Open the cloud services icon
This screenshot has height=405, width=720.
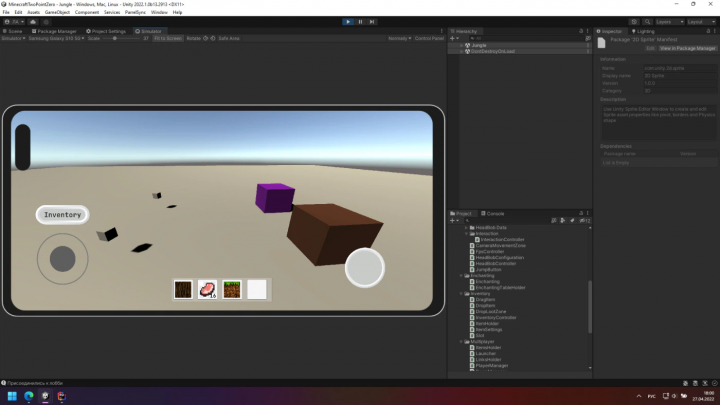tap(33, 22)
